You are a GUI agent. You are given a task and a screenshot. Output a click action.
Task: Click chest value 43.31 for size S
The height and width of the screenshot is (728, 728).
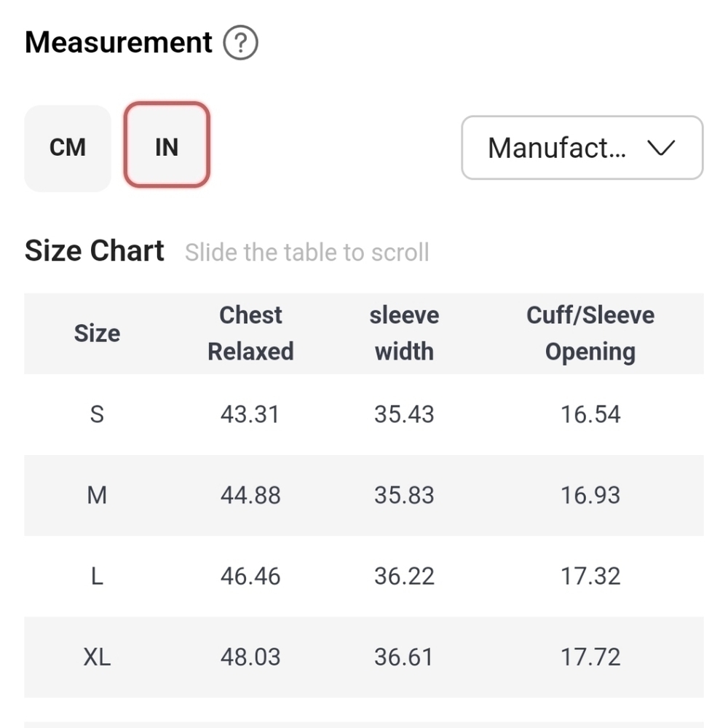(x=250, y=414)
